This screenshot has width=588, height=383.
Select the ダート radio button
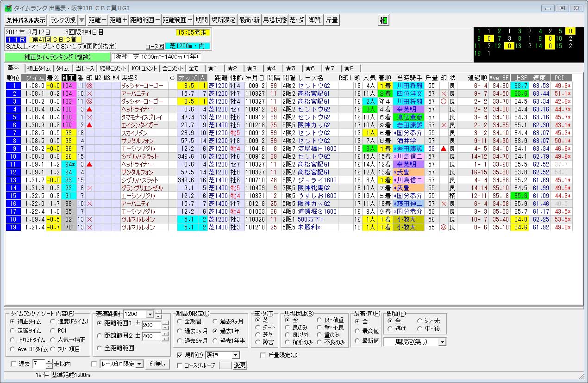point(258,327)
